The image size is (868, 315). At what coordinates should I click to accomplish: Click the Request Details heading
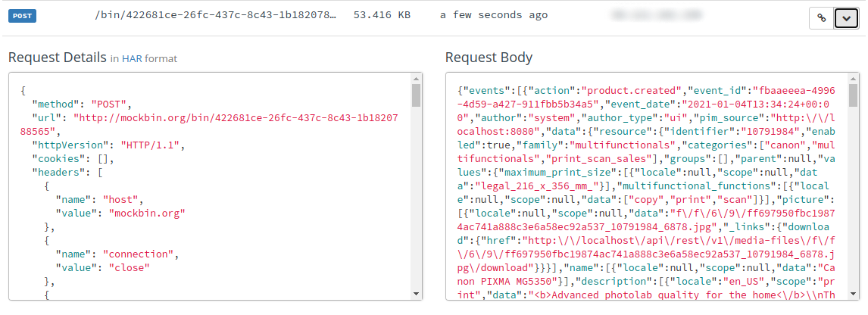(x=57, y=58)
